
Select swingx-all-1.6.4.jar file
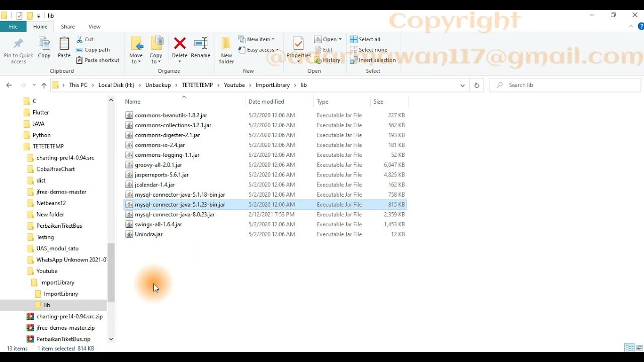pos(158,224)
